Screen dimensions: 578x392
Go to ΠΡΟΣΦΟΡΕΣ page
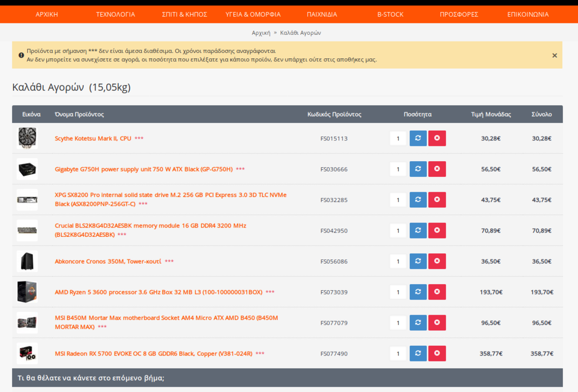pyautogui.click(x=459, y=14)
